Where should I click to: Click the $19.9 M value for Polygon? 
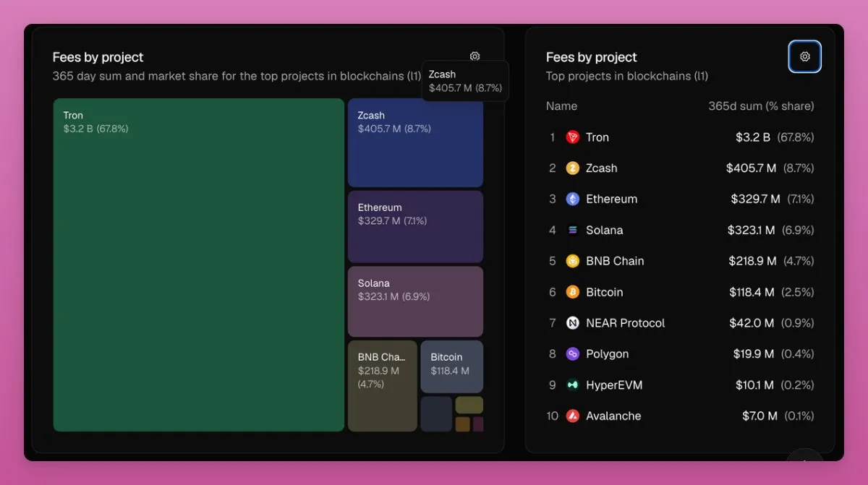click(754, 354)
